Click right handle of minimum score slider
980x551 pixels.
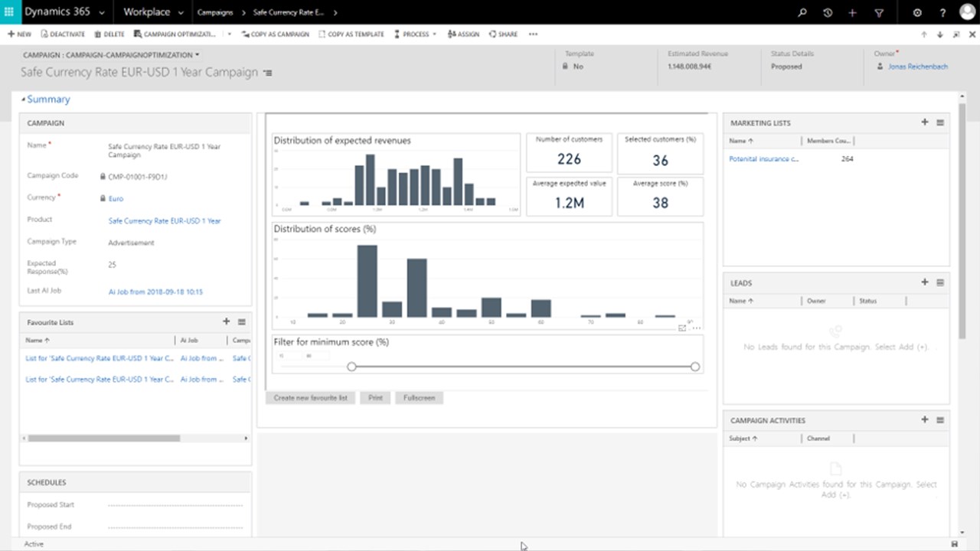[x=694, y=367]
